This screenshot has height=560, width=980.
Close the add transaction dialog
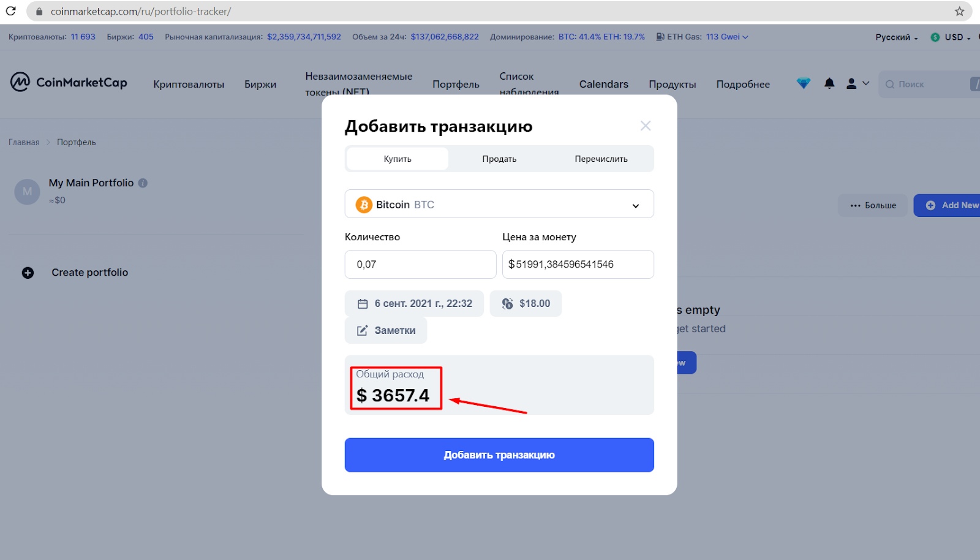coord(646,126)
